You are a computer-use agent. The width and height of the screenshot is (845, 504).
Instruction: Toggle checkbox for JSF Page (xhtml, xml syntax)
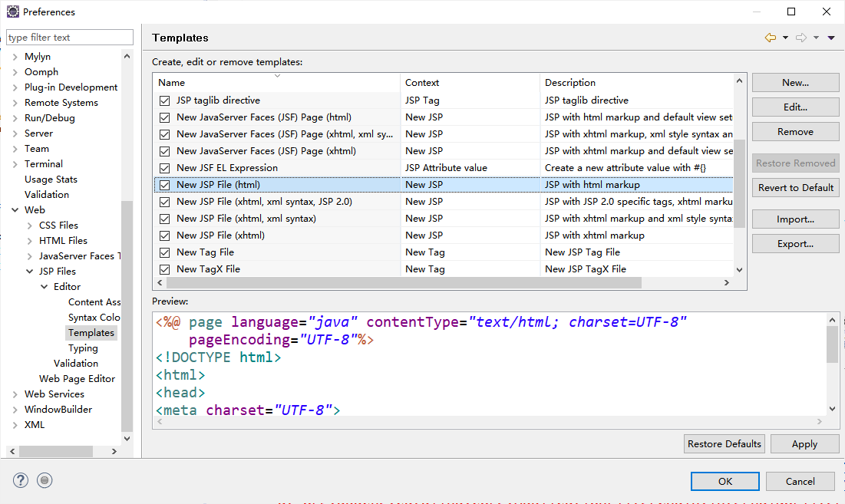click(x=165, y=134)
